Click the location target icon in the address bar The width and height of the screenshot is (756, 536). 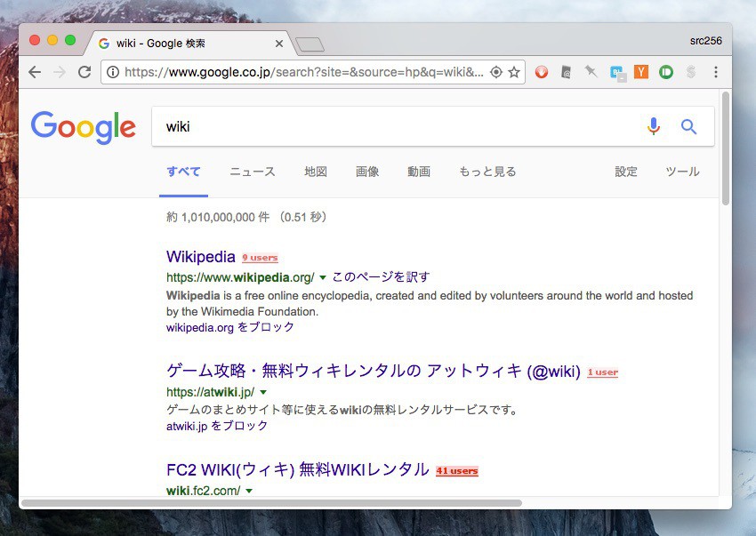[496, 72]
